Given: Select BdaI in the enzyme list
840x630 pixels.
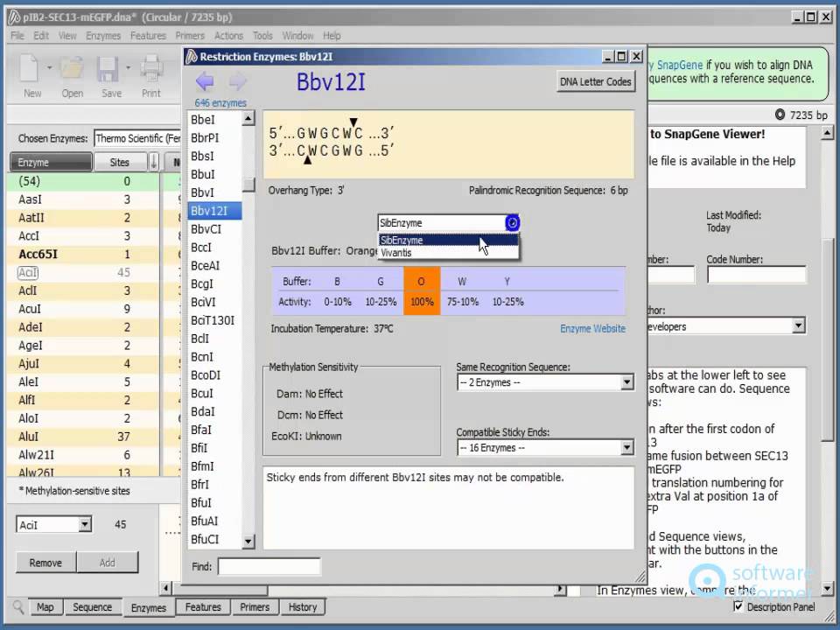Looking at the screenshot, I should (214, 411).
